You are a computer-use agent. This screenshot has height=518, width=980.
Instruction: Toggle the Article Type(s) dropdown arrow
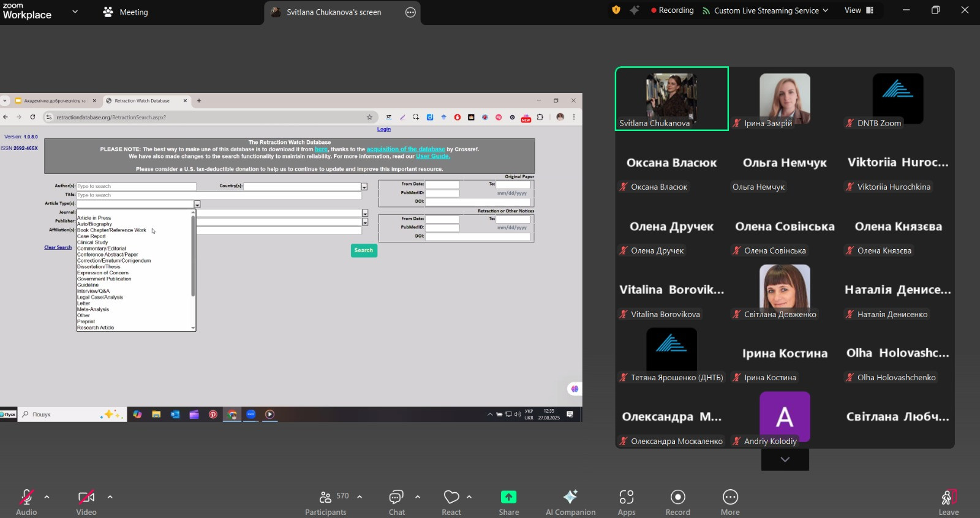click(197, 205)
